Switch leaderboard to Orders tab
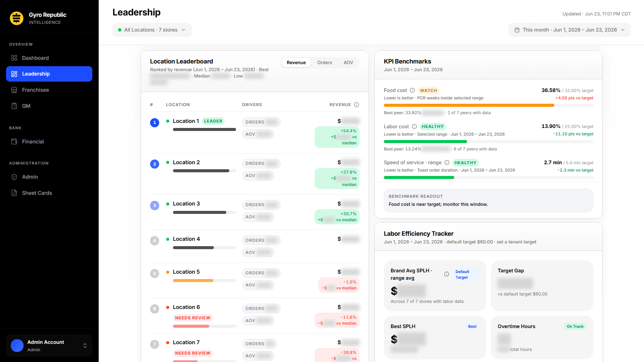The width and height of the screenshot is (644, 362). pos(324,62)
